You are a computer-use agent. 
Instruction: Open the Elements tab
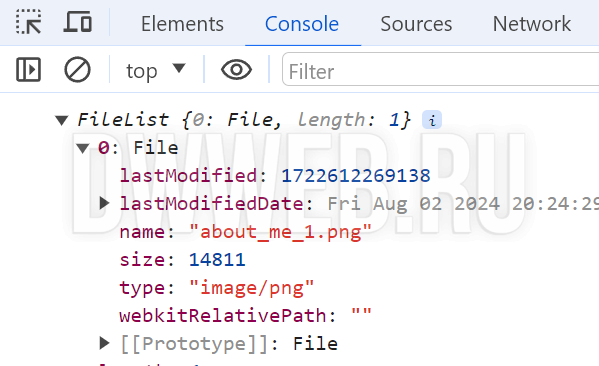[x=182, y=24]
